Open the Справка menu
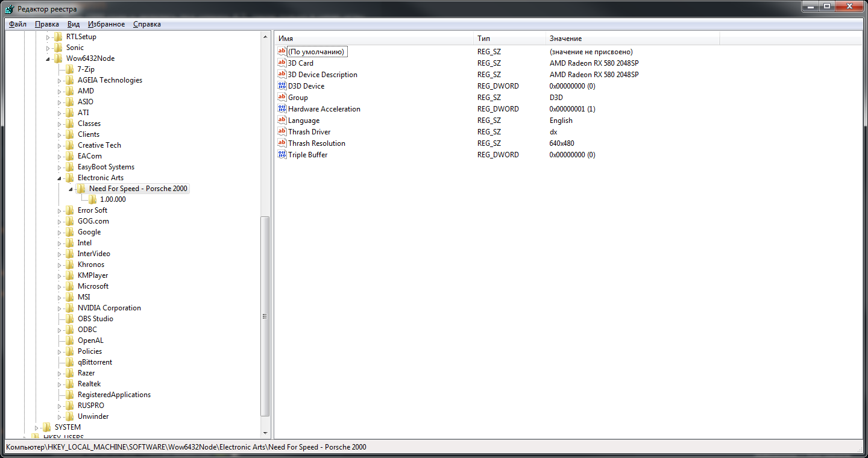Screen dimensions: 868x458 [x=147, y=24]
